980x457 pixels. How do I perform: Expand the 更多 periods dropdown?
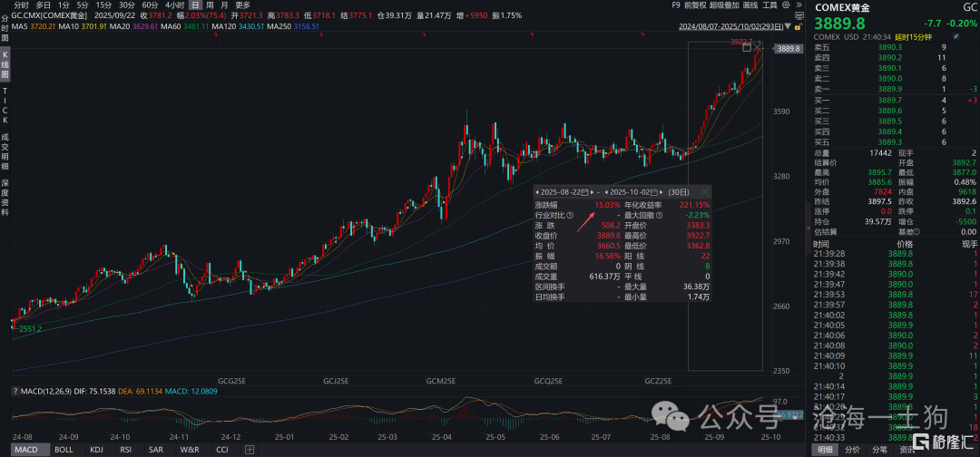pyautogui.click(x=242, y=5)
